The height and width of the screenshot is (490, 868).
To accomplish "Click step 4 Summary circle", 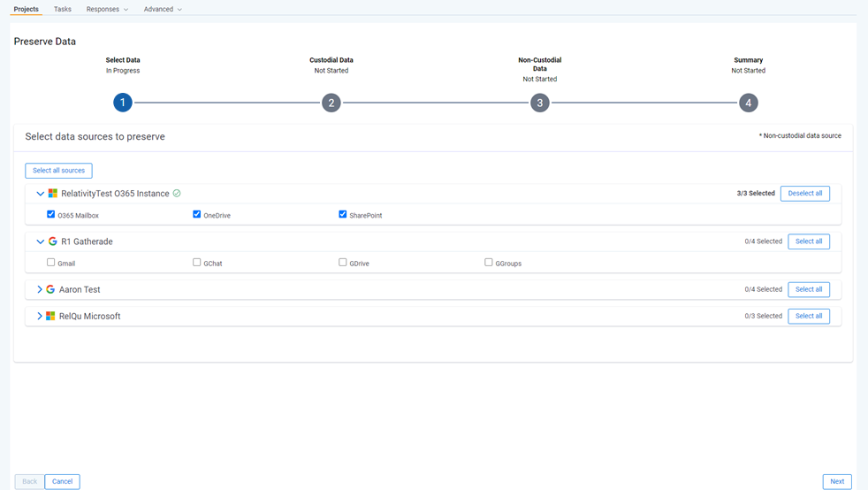I will 749,103.
